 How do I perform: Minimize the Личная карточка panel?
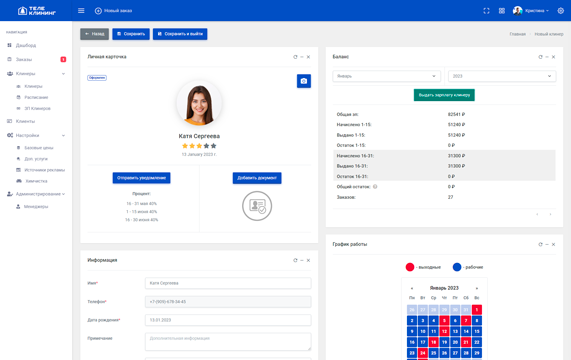click(x=302, y=57)
